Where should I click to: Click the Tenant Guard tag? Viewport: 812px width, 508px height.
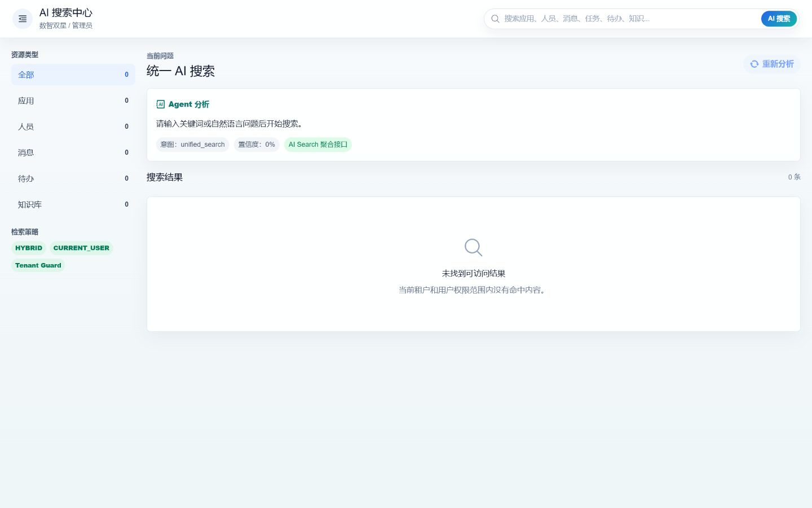pos(38,265)
